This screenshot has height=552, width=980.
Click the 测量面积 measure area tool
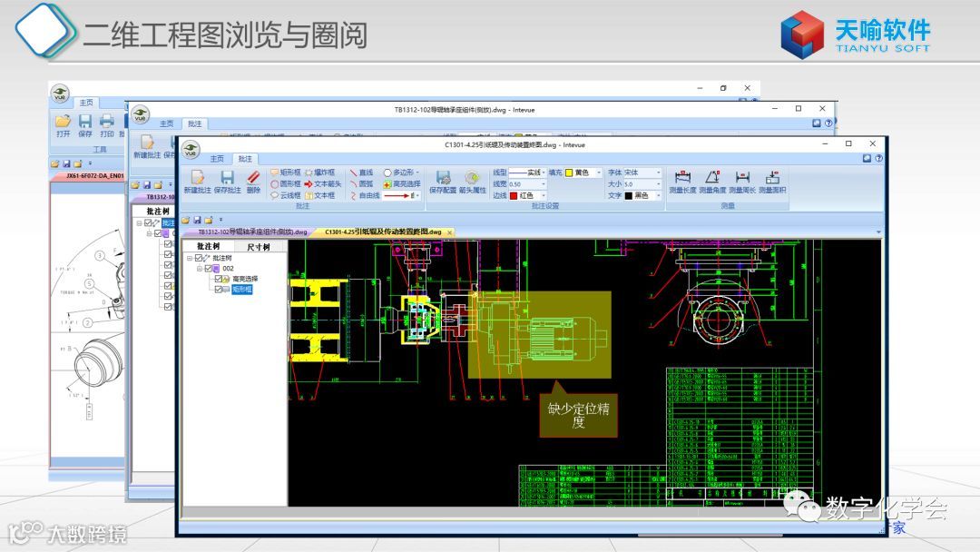pos(772,182)
